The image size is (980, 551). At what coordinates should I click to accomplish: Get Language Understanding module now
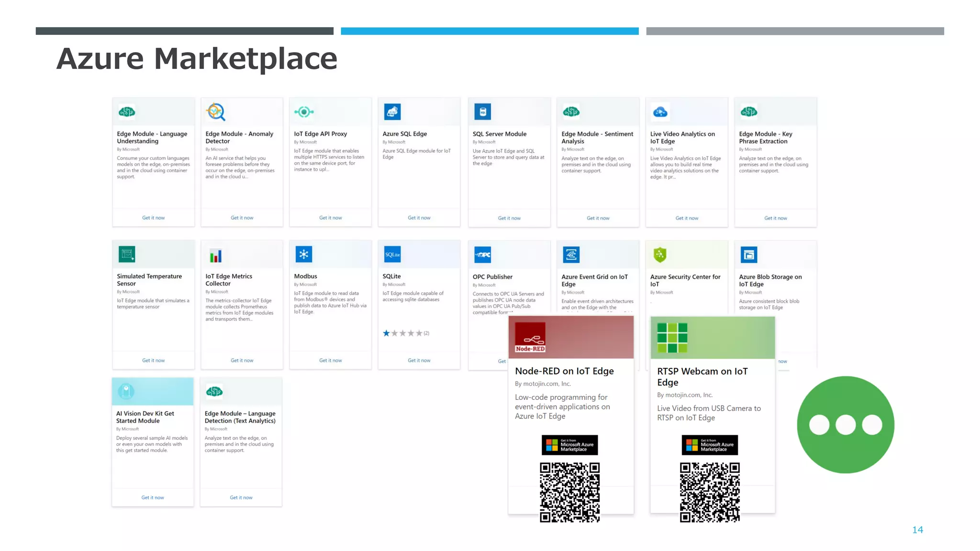pos(153,218)
